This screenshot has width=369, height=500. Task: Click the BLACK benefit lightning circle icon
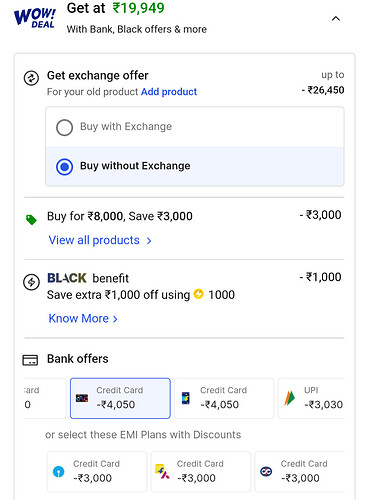(x=31, y=282)
